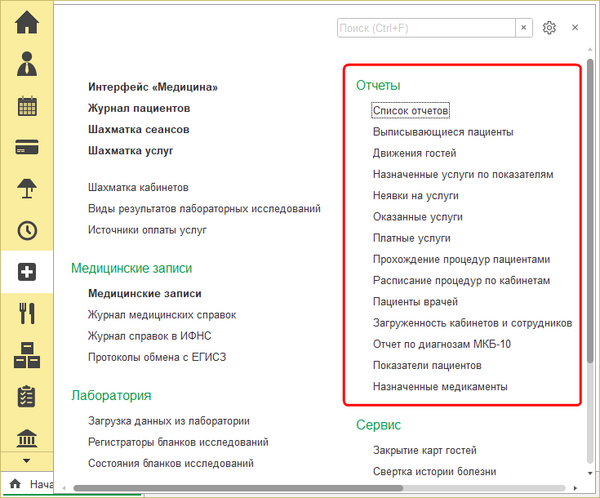Screen dimensions: 600x498
Task: Click the scroll left arrow
Action: coord(64,488)
